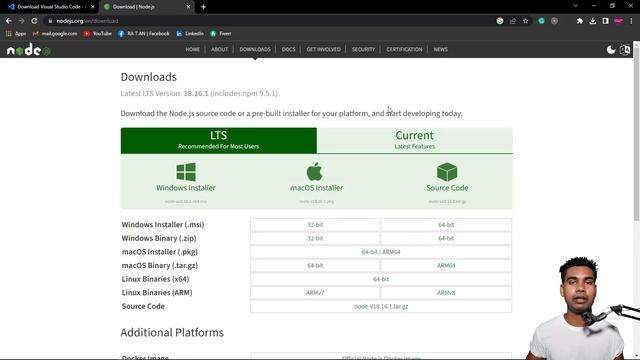The image size is (640, 360).
Task: Click the Windows Installer logo icon
Action: [x=186, y=172]
